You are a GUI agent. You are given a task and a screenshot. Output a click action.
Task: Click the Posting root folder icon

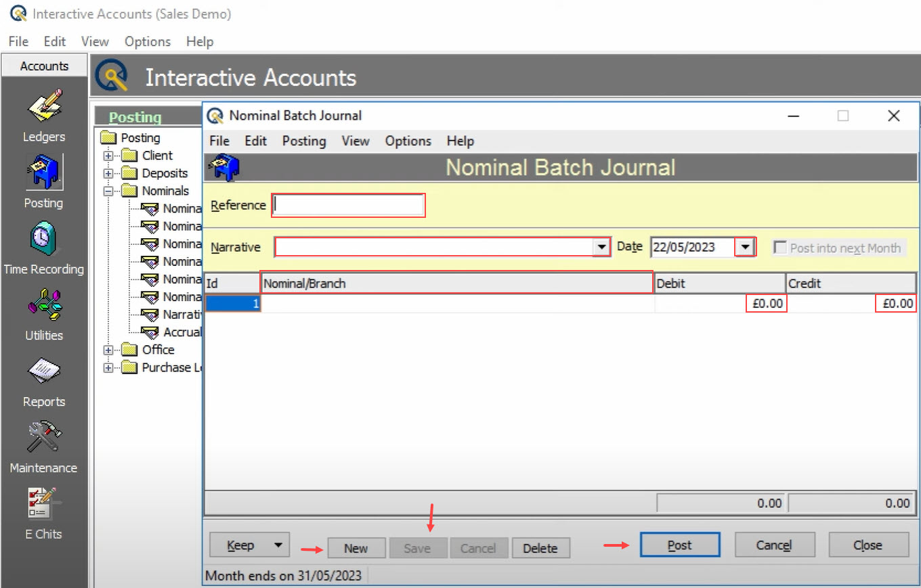pos(108,138)
